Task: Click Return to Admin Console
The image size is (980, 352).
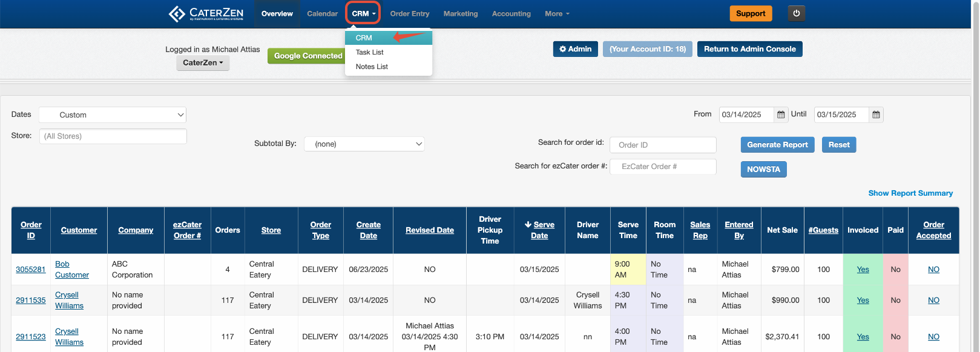Action: 750,49
